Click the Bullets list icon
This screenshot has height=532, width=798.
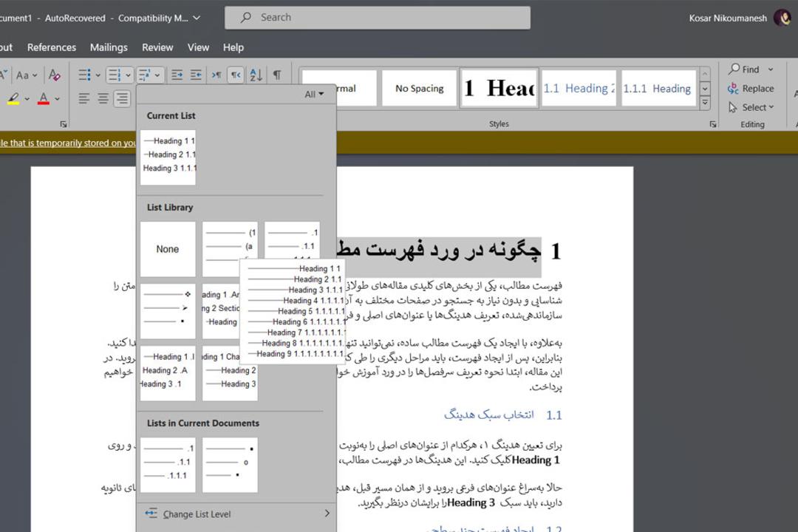click(x=84, y=75)
